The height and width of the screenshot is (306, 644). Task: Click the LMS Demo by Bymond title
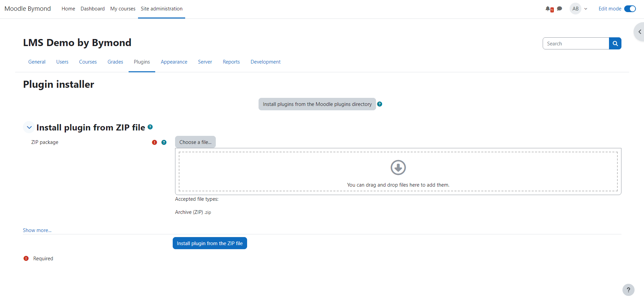point(77,43)
